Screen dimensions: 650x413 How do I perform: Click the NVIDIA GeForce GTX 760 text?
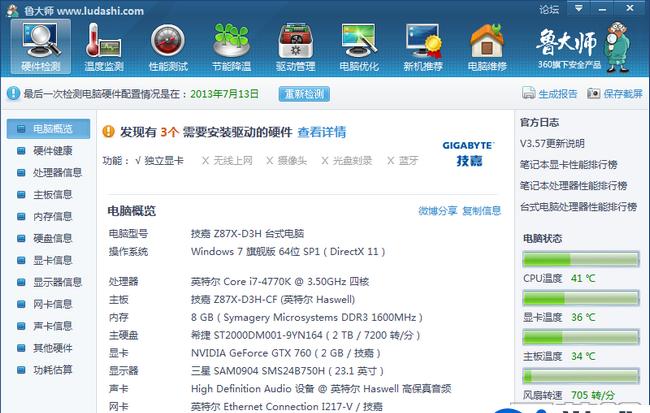coord(286,353)
